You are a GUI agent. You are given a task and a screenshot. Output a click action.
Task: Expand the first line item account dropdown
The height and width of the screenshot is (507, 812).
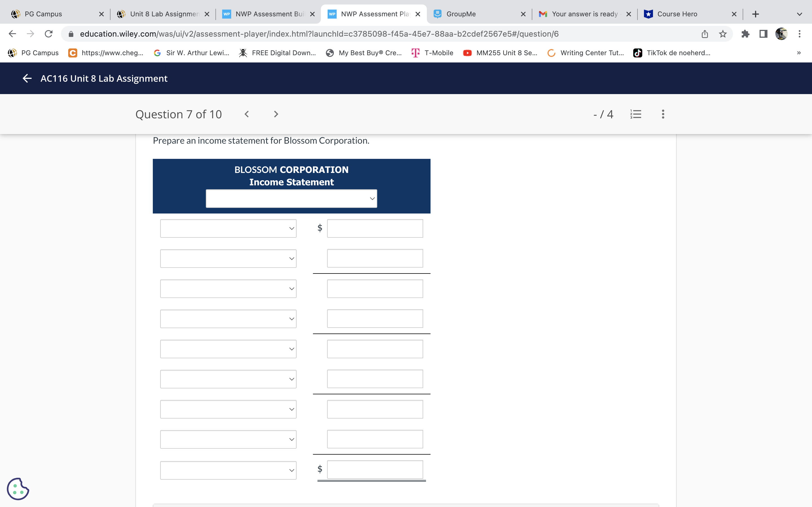(x=228, y=228)
